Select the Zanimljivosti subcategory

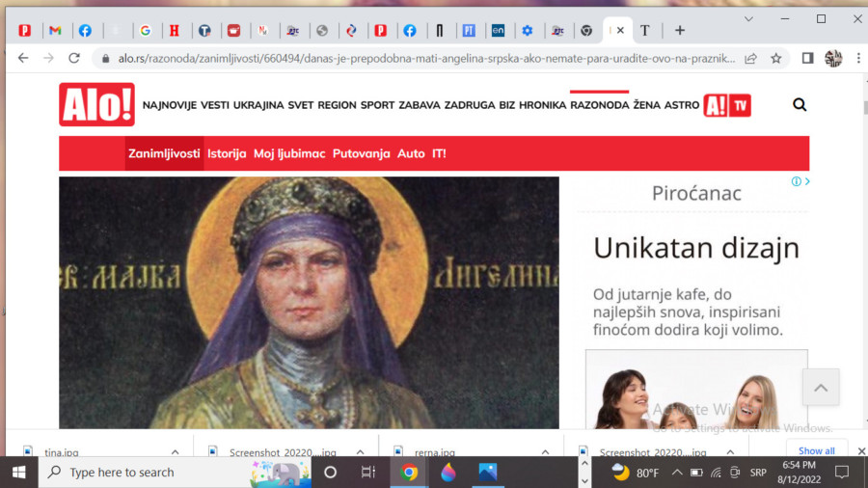pos(164,153)
